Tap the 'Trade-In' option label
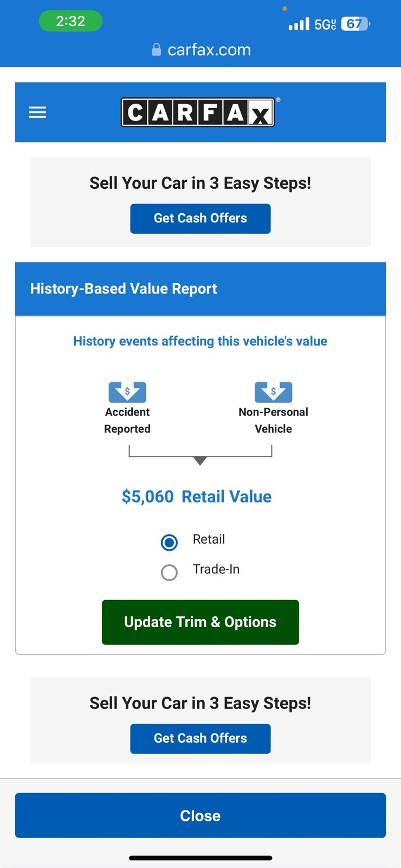This screenshot has height=868, width=401. click(x=216, y=569)
